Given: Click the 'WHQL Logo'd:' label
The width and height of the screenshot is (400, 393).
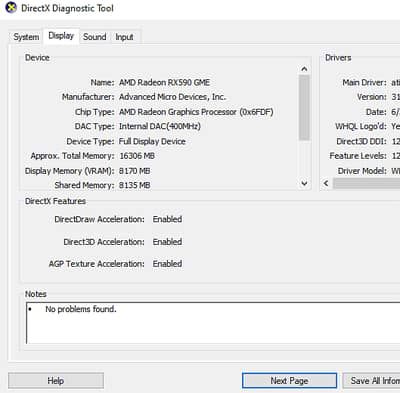Looking at the screenshot, I should [361, 127].
